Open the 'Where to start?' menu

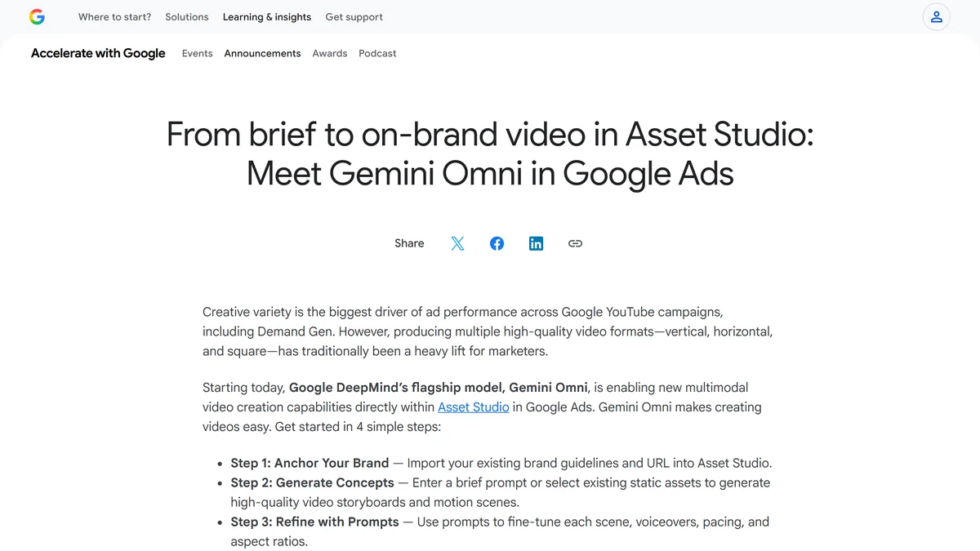pyautogui.click(x=114, y=16)
